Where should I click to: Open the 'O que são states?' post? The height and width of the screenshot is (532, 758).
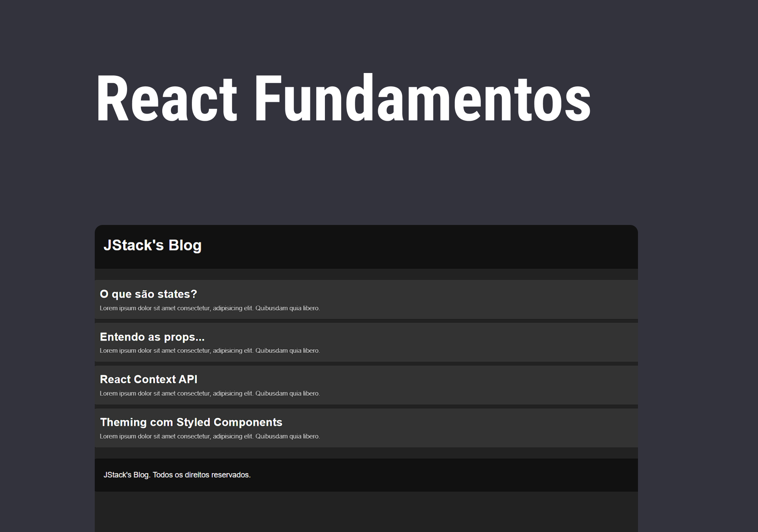[x=148, y=294]
